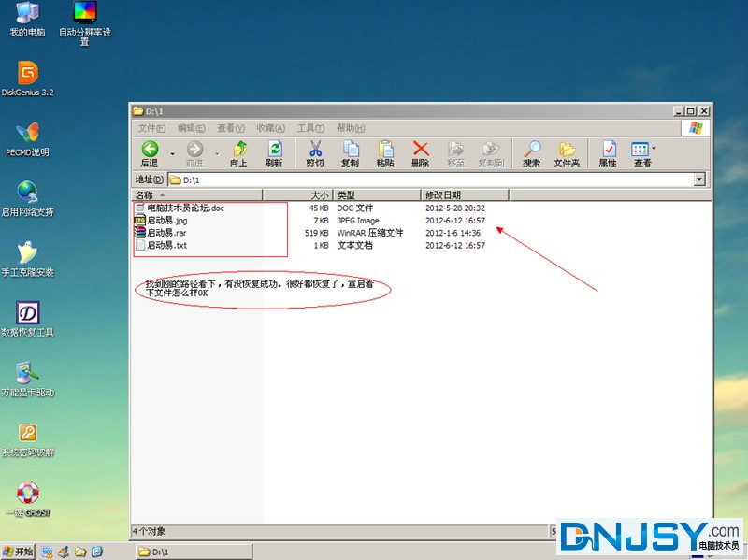The height and width of the screenshot is (560, 748).
Task: Select the DiskGenius 3.2 desktop icon
Action: coord(27,73)
